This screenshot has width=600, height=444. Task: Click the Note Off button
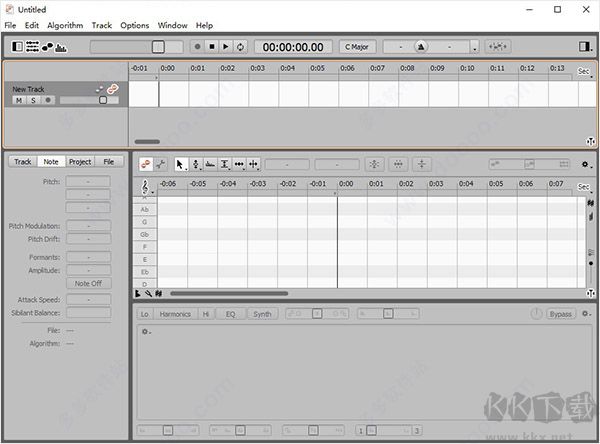tap(88, 284)
